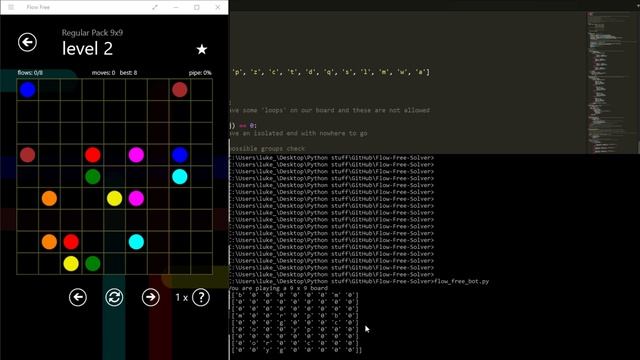Go back using the arrow beside level 2

27,42
